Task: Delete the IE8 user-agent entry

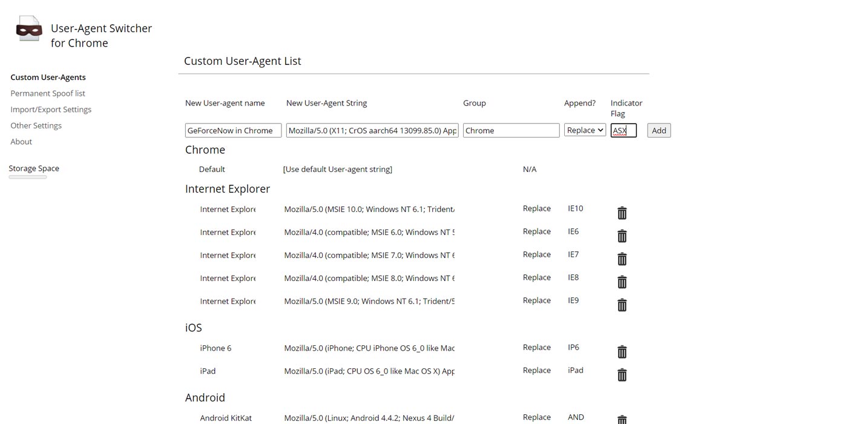Action: [622, 282]
